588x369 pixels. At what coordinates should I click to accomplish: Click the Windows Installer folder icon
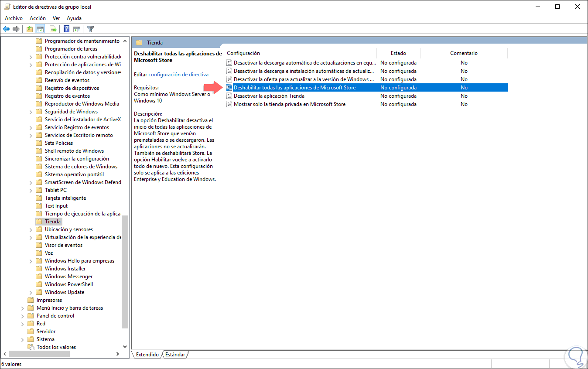[x=39, y=269]
